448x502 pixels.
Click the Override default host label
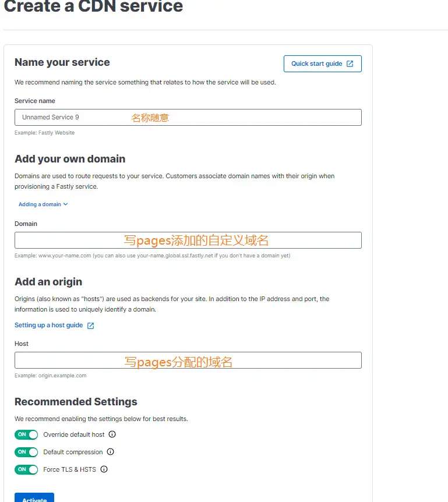point(74,434)
